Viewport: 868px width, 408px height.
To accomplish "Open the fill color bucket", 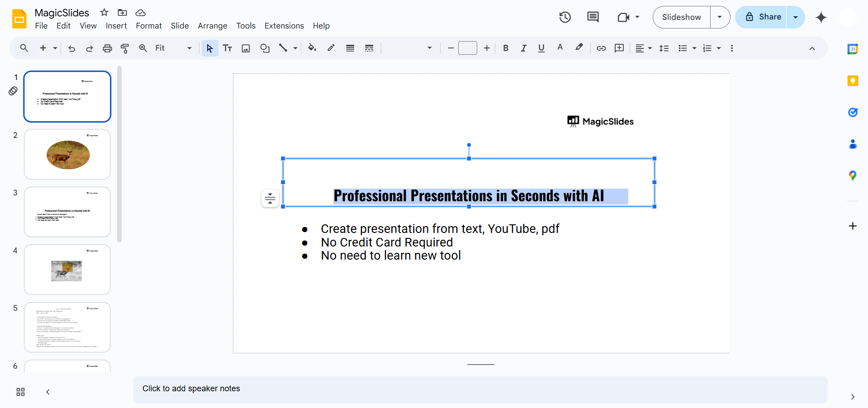I will 312,48.
